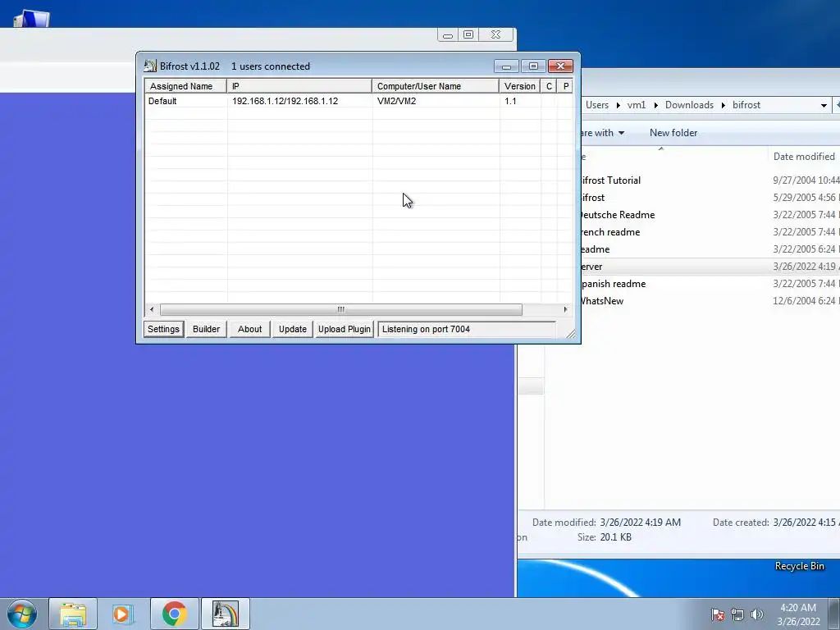Expand arrow after Downloads in breadcrumb
Image resolution: width=840 pixels, height=630 pixels.
(724, 106)
